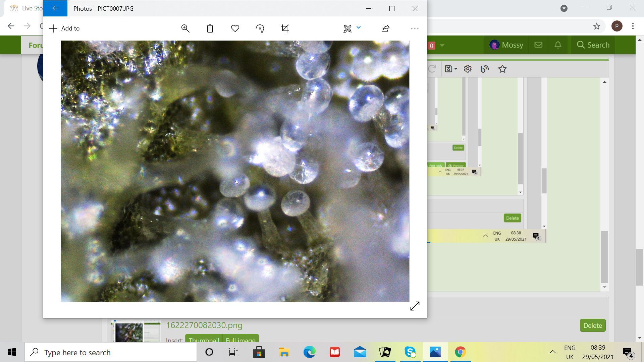Viewport: 644px width, 362px height.
Task: Open the Solitaire cards app on taskbar
Action: [x=385, y=352]
